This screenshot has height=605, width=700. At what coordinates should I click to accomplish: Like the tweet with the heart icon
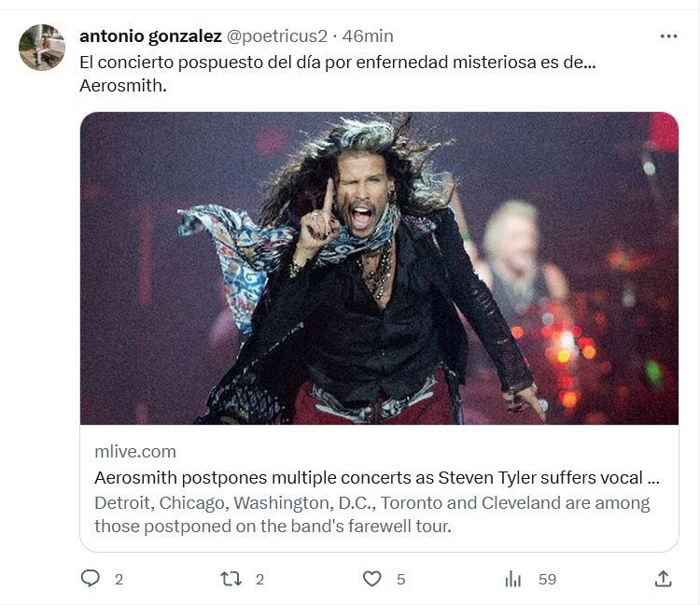[x=372, y=579]
